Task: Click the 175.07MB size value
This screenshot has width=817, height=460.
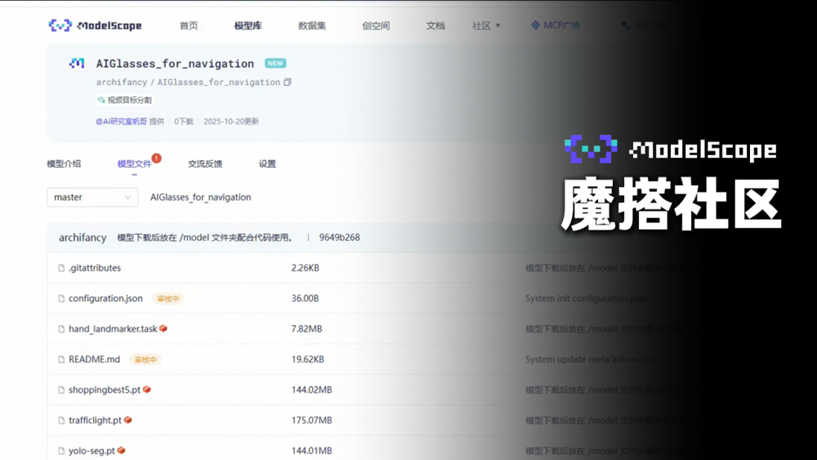Action: [312, 420]
